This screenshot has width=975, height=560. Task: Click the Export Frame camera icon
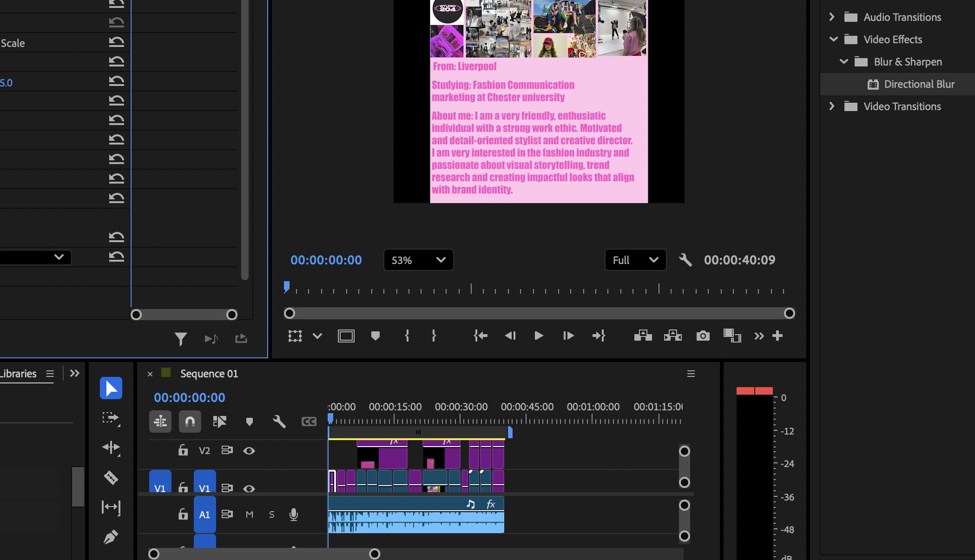(703, 336)
